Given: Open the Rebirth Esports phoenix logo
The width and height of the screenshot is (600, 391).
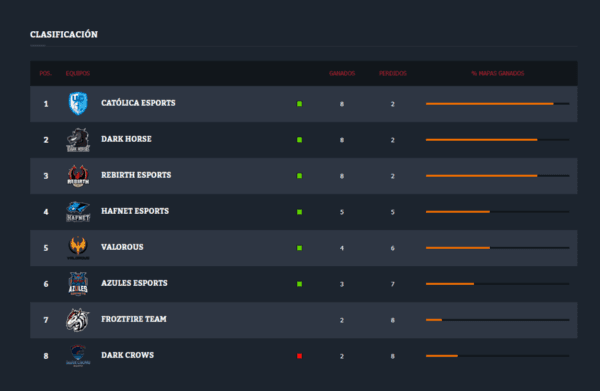Looking at the screenshot, I should 78,176.
